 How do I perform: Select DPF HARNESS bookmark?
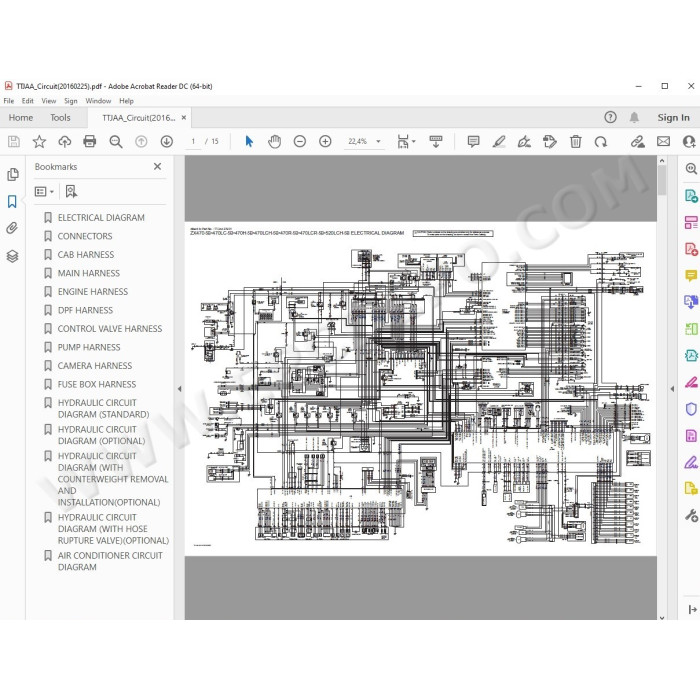coord(85,310)
